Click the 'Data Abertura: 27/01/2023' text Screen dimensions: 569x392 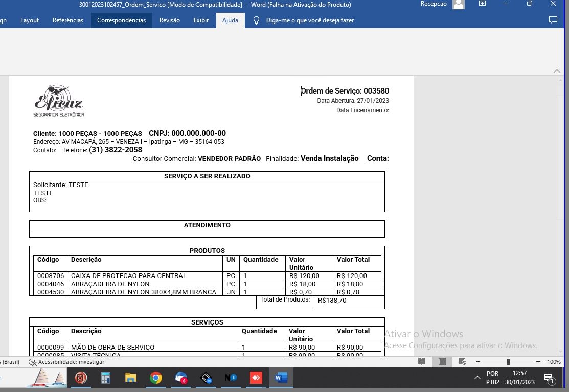point(353,101)
